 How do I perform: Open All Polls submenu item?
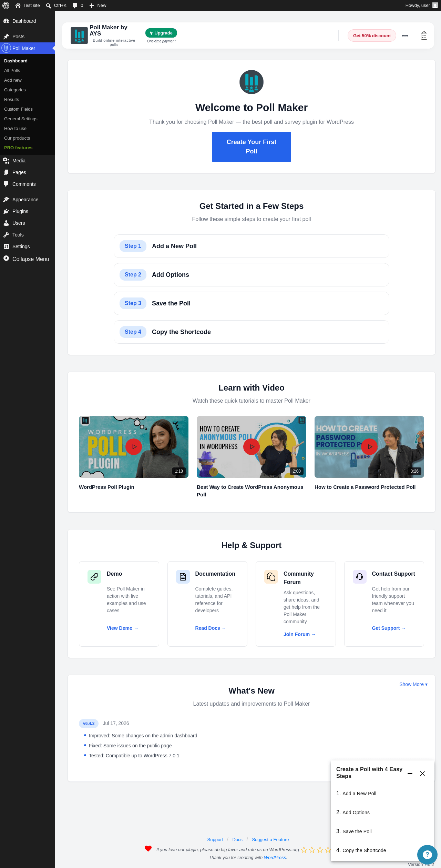point(28,71)
